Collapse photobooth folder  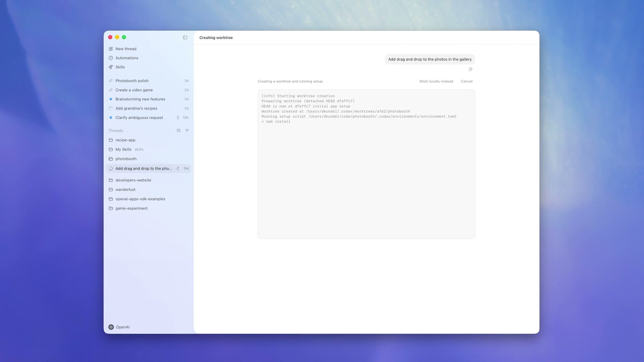pos(148,159)
